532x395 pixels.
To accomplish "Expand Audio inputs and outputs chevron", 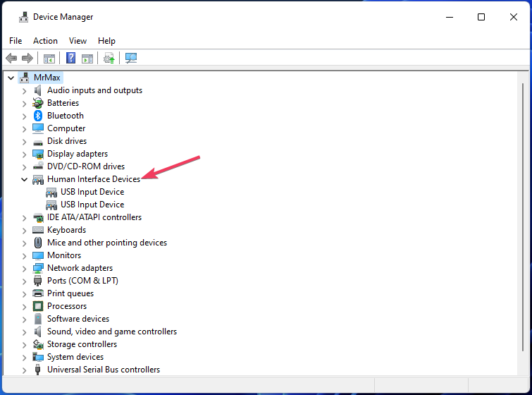I will tap(24, 91).
